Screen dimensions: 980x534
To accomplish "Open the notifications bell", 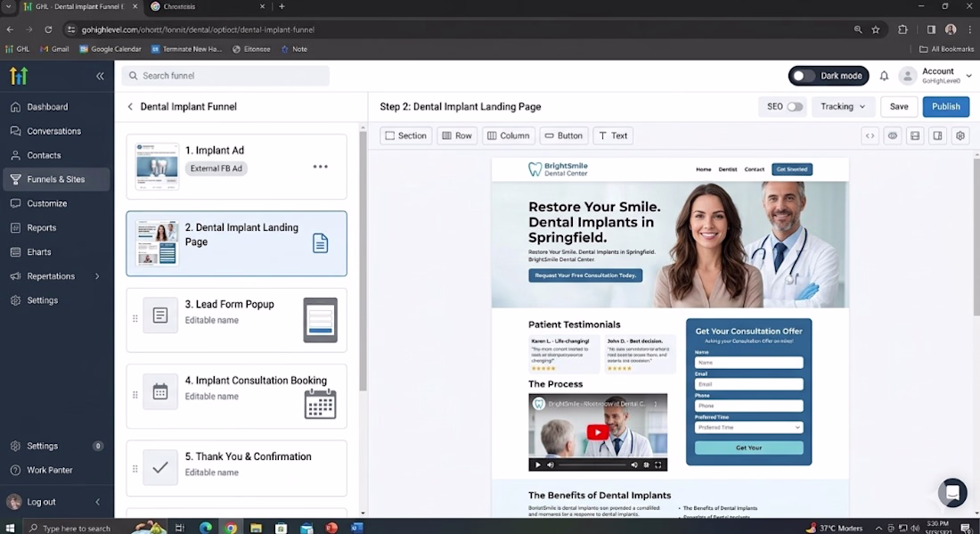I will coord(884,76).
